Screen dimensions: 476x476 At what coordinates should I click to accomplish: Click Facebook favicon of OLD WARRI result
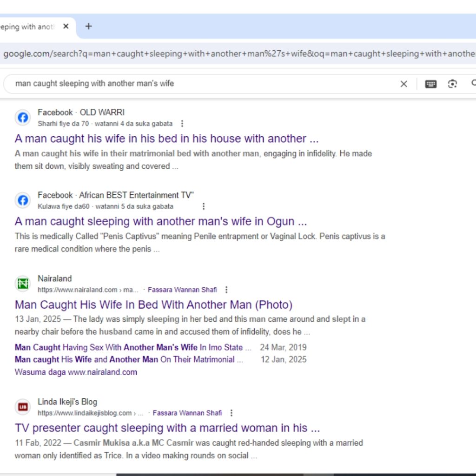pyautogui.click(x=23, y=118)
